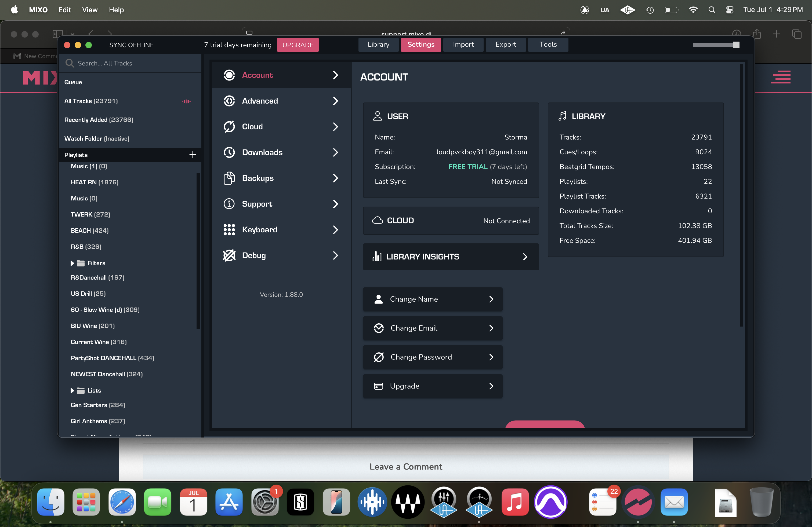Open Library Insights chevron
Image resolution: width=812 pixels, height=527 pixels.
pyautogui.click(x=525, y=257)
